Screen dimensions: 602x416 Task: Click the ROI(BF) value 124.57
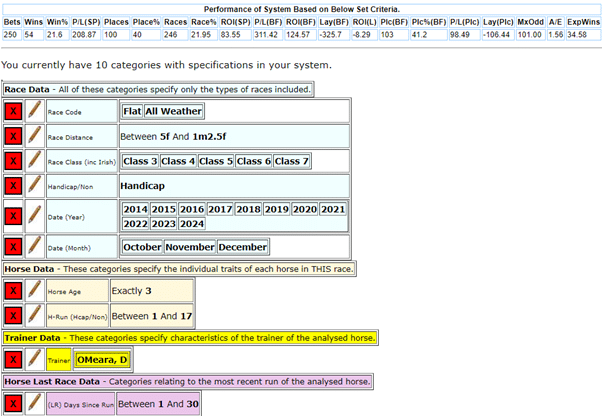(301, 35)
